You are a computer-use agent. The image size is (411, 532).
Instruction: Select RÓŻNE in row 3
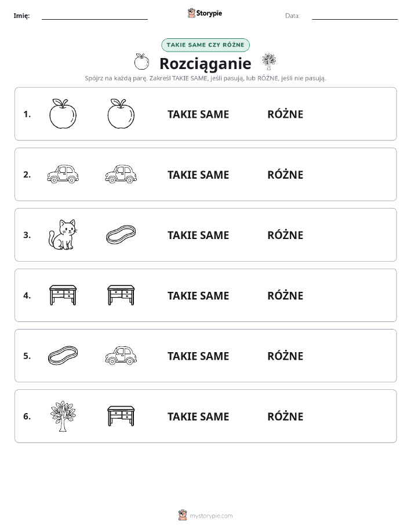[x=286, y=235]
